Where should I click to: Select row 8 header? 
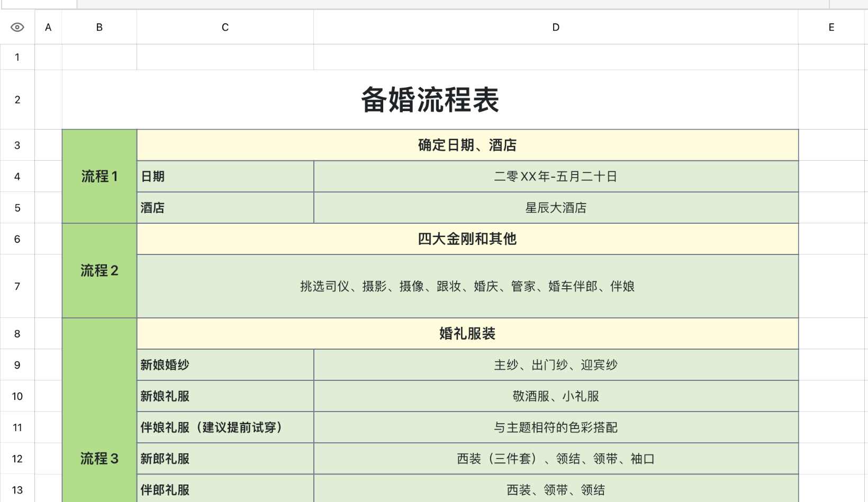(x=17, y=333)
